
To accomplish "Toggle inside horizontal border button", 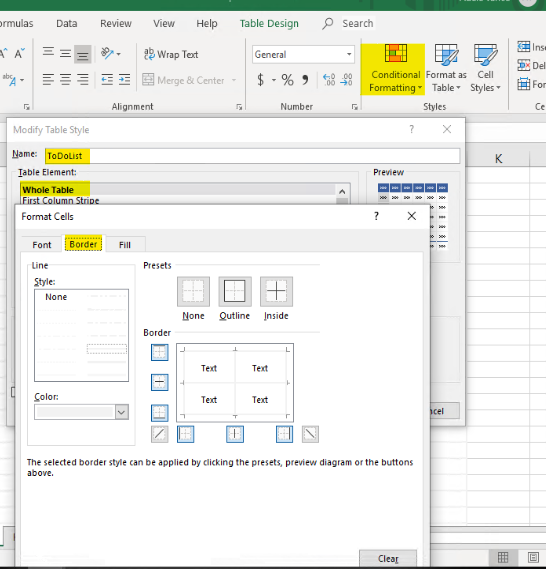I will tap(160, 382).
